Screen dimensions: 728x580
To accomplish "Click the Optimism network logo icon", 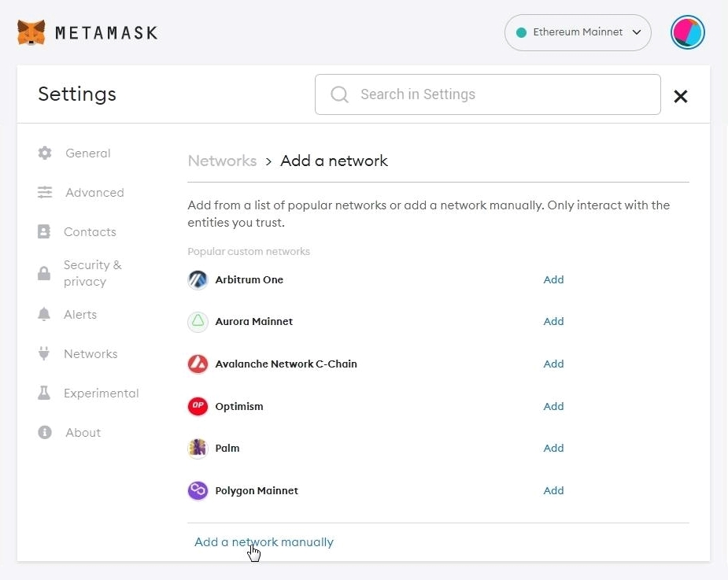I will point(198,406).
